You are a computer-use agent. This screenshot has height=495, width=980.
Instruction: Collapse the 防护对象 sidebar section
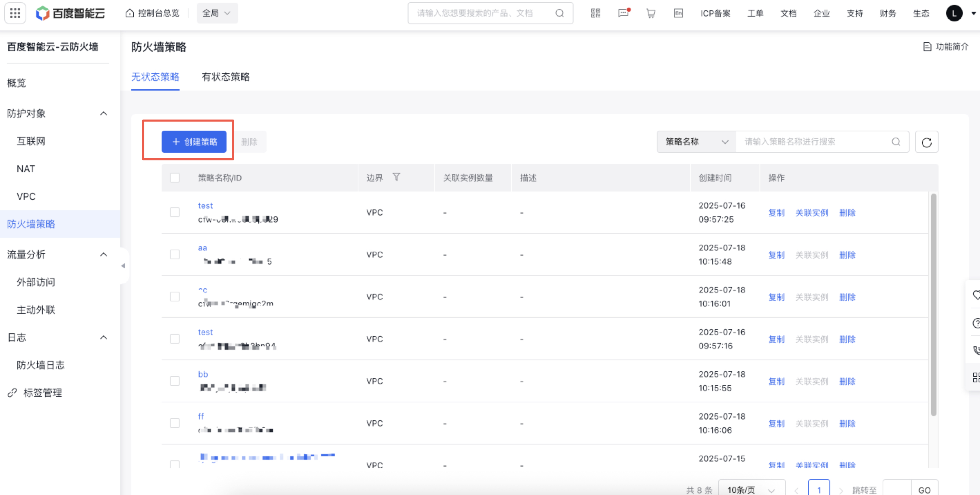[x=103, y=113]
